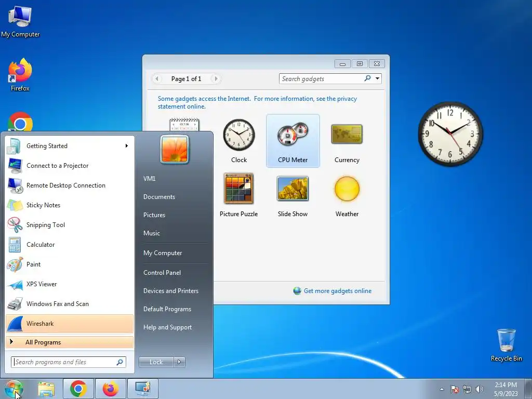Image resolution: width=532 pixels, height=399 pixels.
Task: Open Music from the Start menu
Action: click(151, 233)
